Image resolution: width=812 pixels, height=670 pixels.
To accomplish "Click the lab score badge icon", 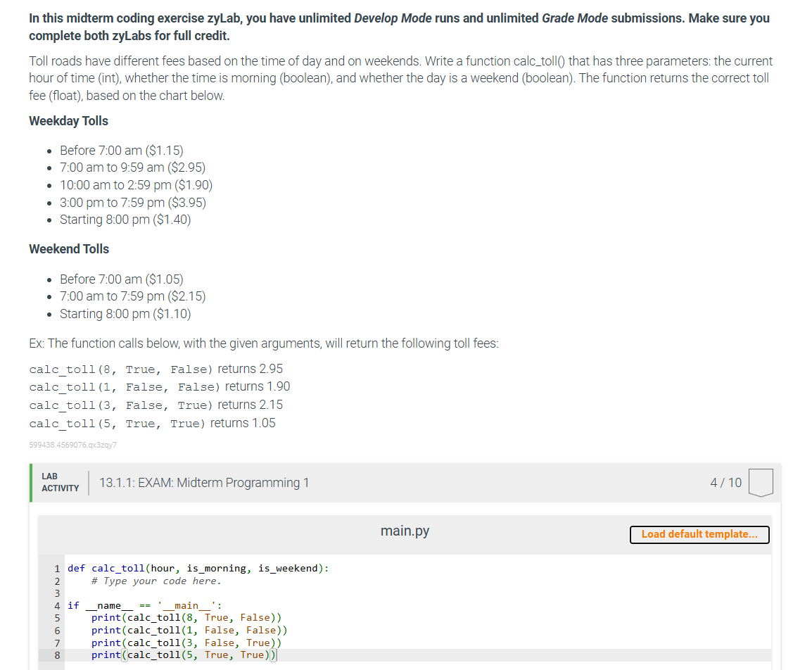I will pos(760,483).
